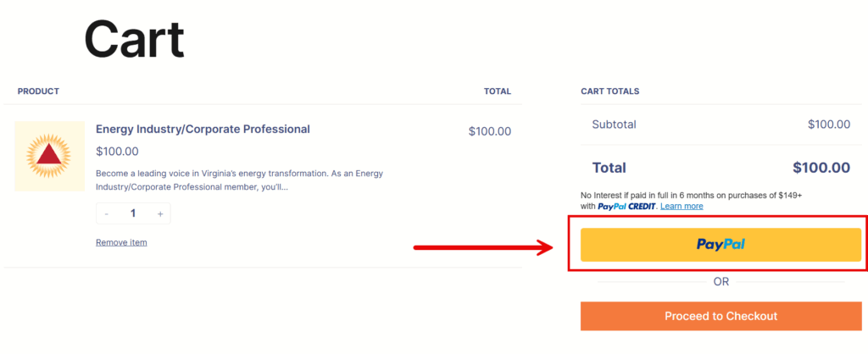Screen dimensions: 868x354
Task: Click the PayPal yellow checkout button
Action: (x=721, y=245)
